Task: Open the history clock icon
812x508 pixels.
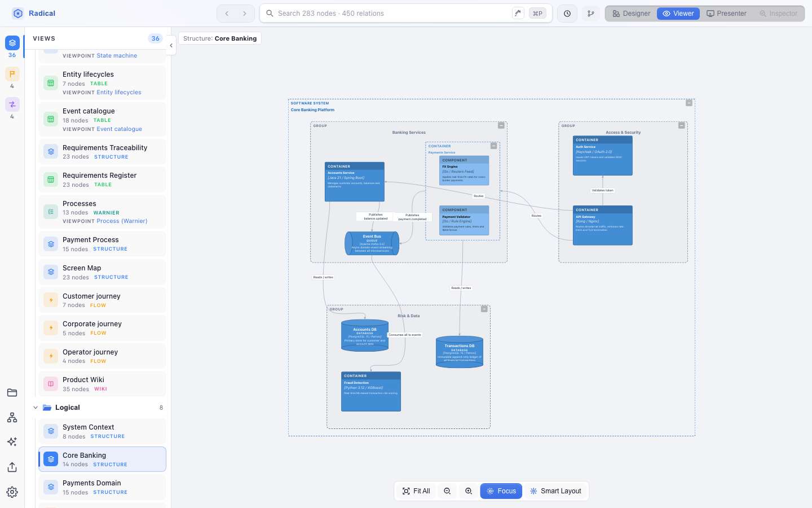Action: 567,14
